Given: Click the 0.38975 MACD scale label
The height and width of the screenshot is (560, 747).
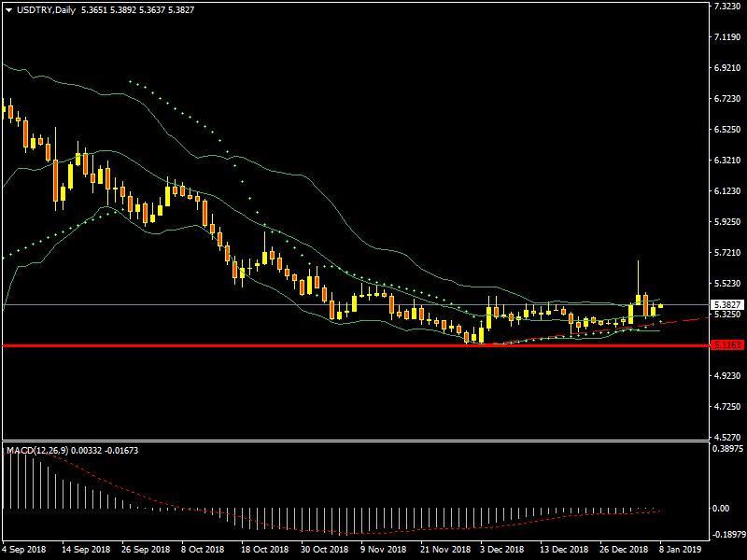Looking at the screenshot, I should tap(726, 449).
